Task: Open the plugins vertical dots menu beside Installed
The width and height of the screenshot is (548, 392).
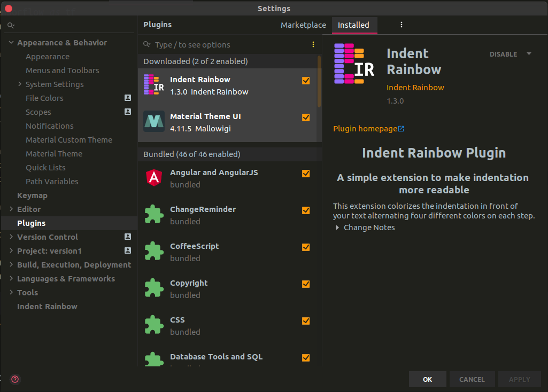Action: pos(401,25)
